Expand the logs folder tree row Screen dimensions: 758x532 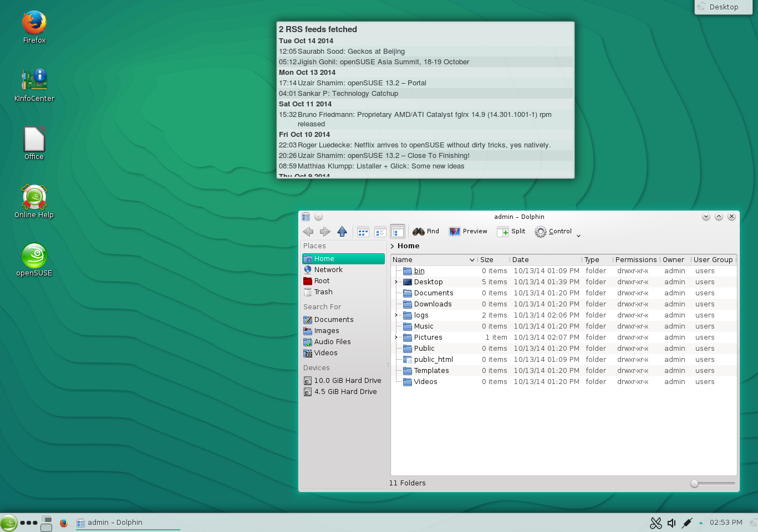coord(396,315)
